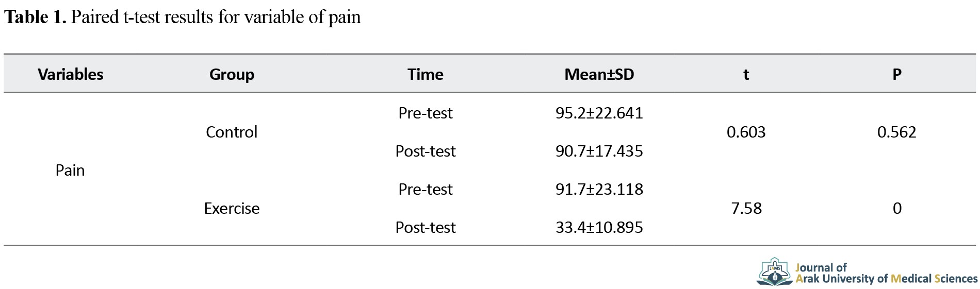Click the exercise Post-test value 33.4±10.895
This screenshot has height=289, width=980.
599,227
